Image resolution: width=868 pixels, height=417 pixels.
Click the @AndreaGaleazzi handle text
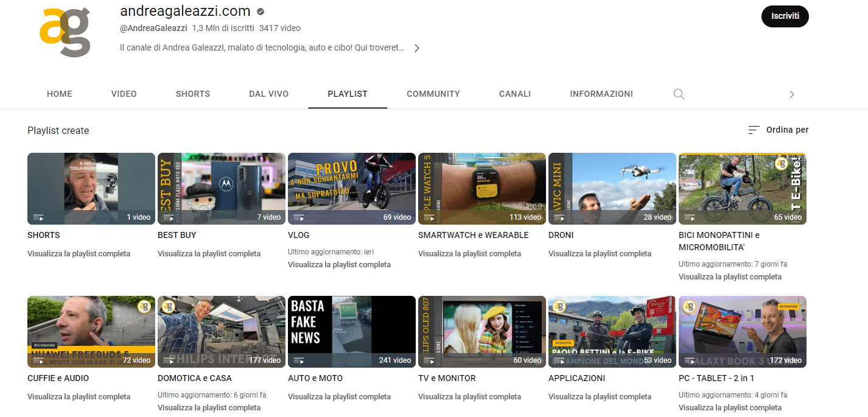pyautogui.click(x=153, y=28)
